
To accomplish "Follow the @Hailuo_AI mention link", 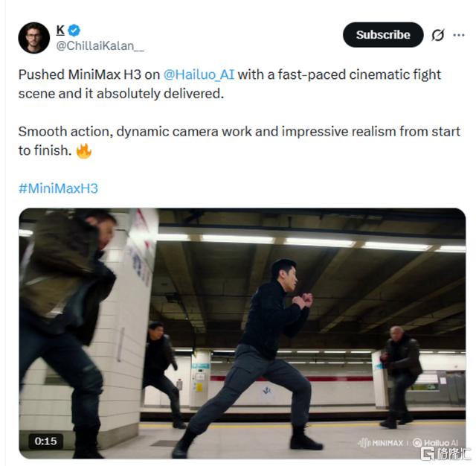I will point(199,74).
